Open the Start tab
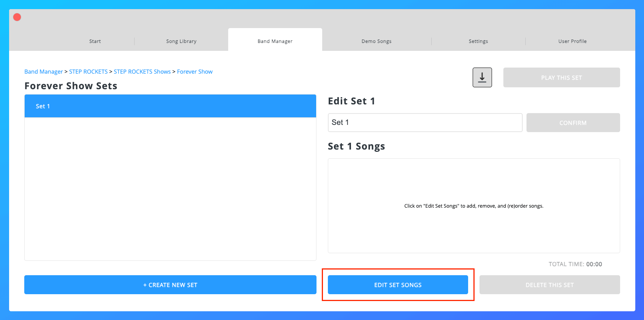 (95, 41)
